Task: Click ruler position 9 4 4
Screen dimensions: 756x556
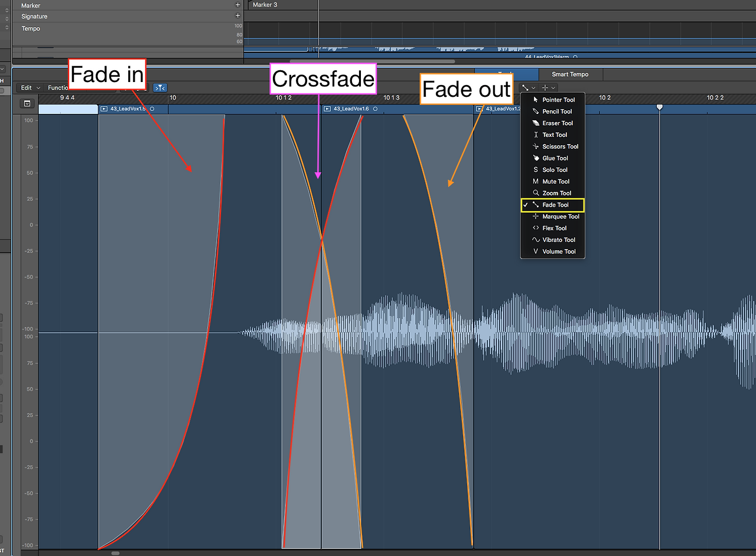Action: click(67, 98)
